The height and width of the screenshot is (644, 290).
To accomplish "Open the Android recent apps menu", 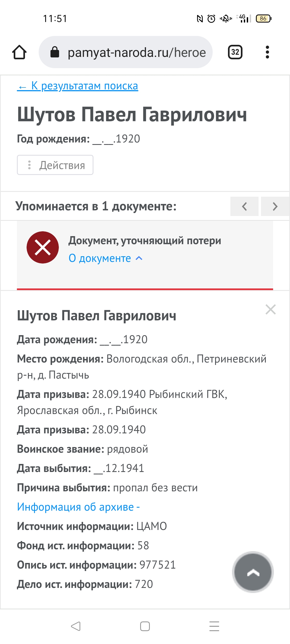I will (x=214, y=626).
